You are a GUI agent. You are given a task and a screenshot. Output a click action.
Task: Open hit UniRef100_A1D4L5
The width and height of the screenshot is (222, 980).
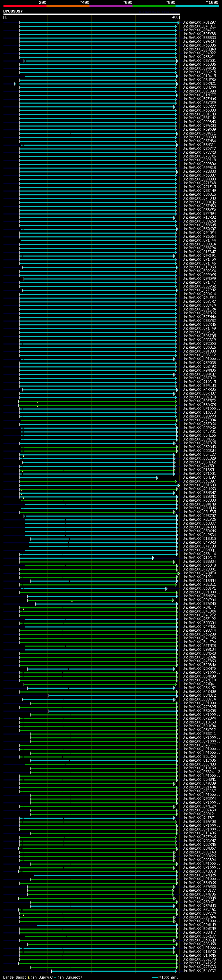tap(199, 76)
